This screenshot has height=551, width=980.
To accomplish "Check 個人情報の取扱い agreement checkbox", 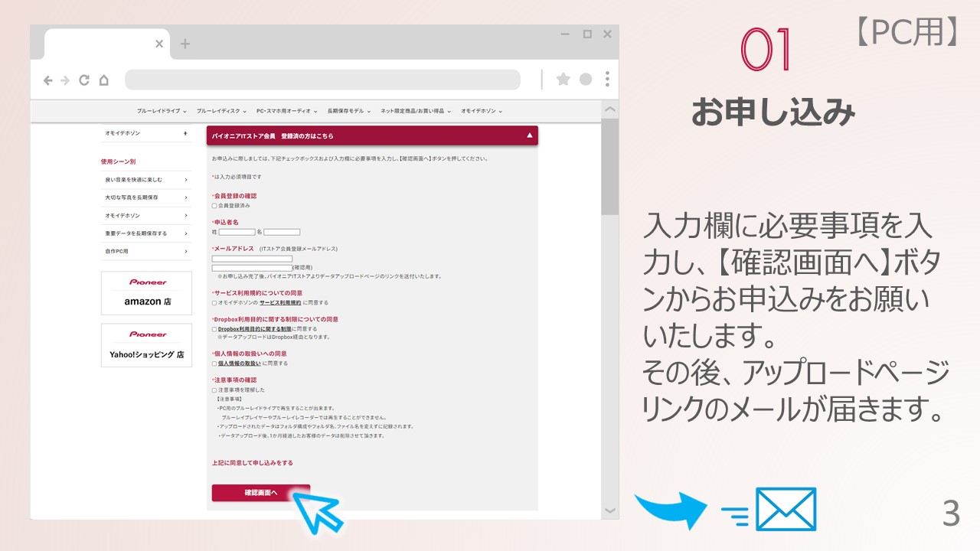I will 214,364.
